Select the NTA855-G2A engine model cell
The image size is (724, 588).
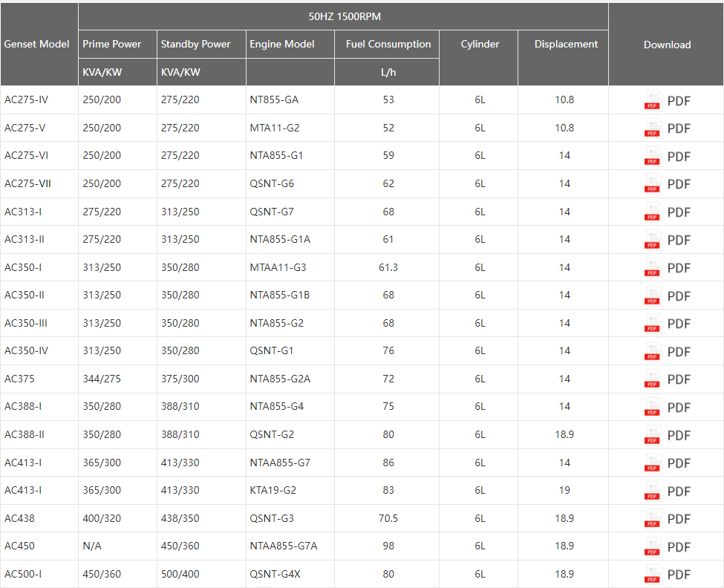[290, 379]
